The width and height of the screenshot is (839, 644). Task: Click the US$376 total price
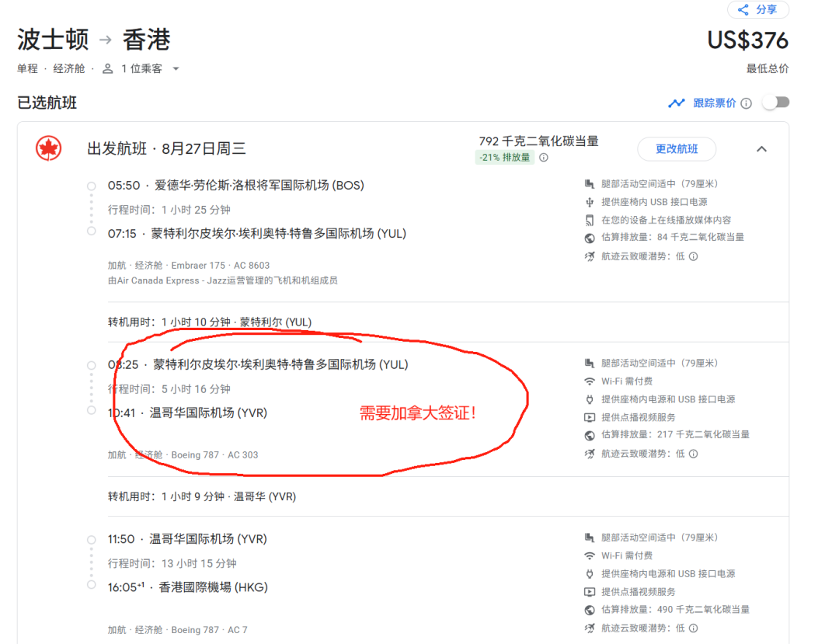coord(747,40)
